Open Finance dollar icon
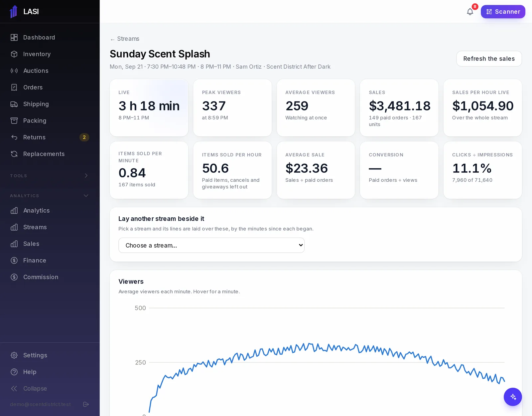Image resolution: width=532 pixels, height=416 pixels. (x=14, y=261)
